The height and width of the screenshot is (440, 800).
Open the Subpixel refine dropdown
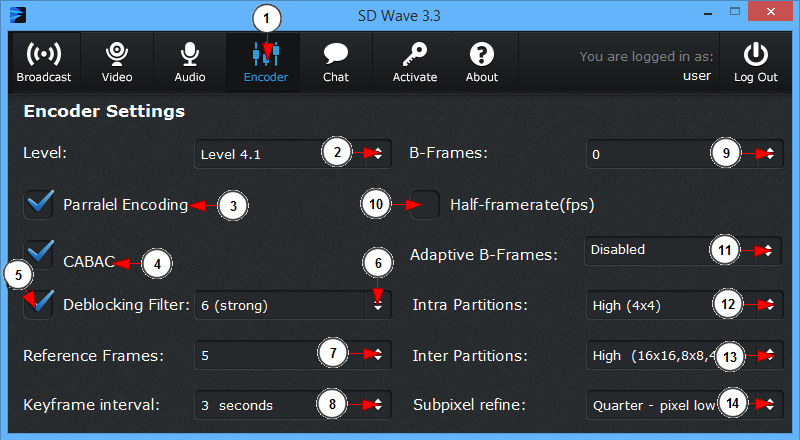(x=685, y=405)
